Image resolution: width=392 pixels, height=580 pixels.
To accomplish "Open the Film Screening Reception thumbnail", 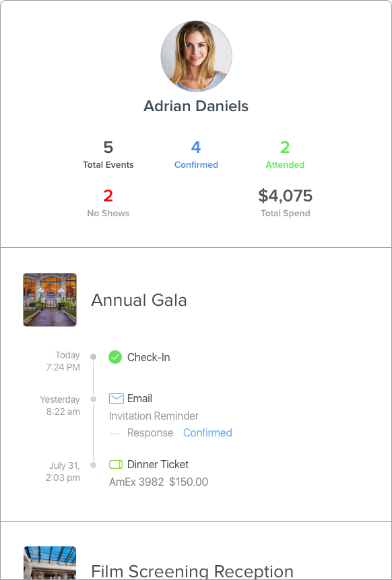I will point(50,563).
